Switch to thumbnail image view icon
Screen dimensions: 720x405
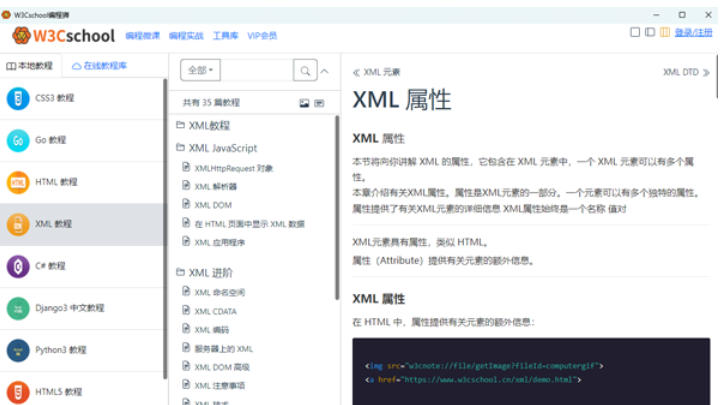(x=304, y=103)
